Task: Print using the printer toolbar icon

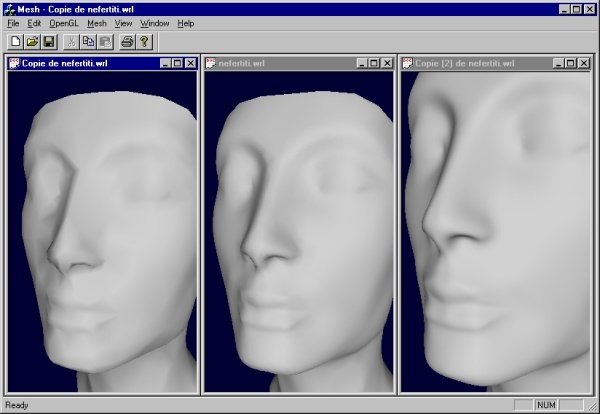Action: click(x=127, y=42)
